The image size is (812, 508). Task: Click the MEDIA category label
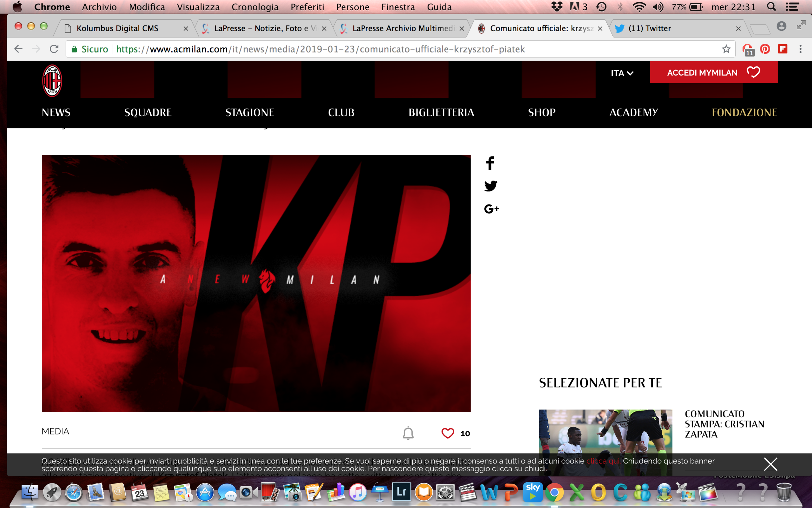click(x=55, y=431)
